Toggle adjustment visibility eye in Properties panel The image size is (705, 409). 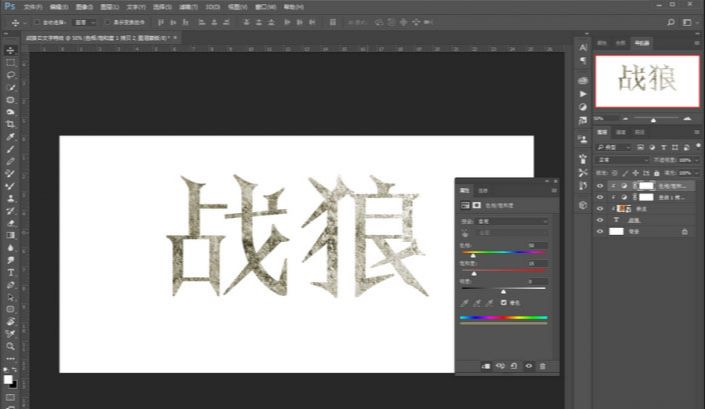(x=529, y=366)
